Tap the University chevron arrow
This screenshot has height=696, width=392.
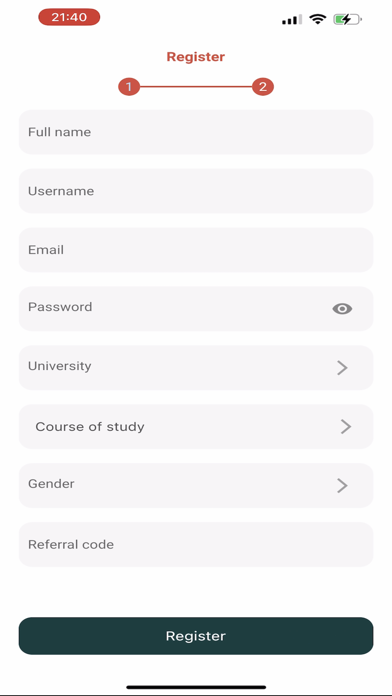click(x=342, y=368)
